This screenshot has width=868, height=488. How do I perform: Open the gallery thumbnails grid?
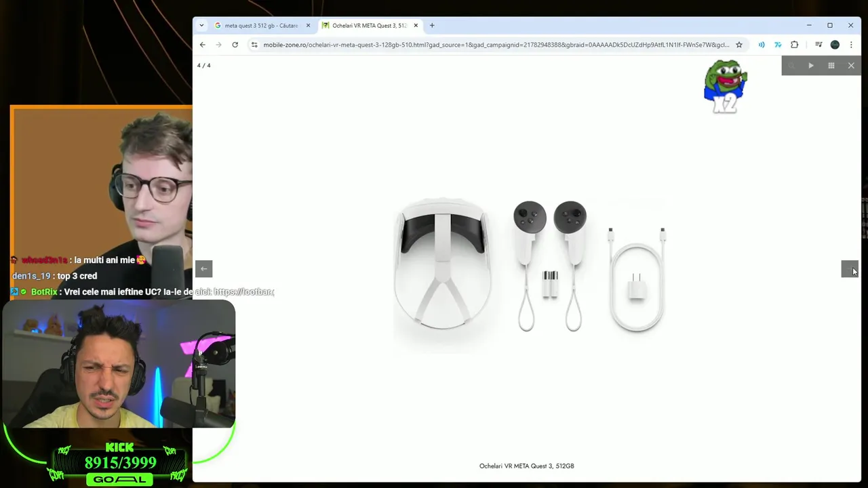(x=831, y=66)
